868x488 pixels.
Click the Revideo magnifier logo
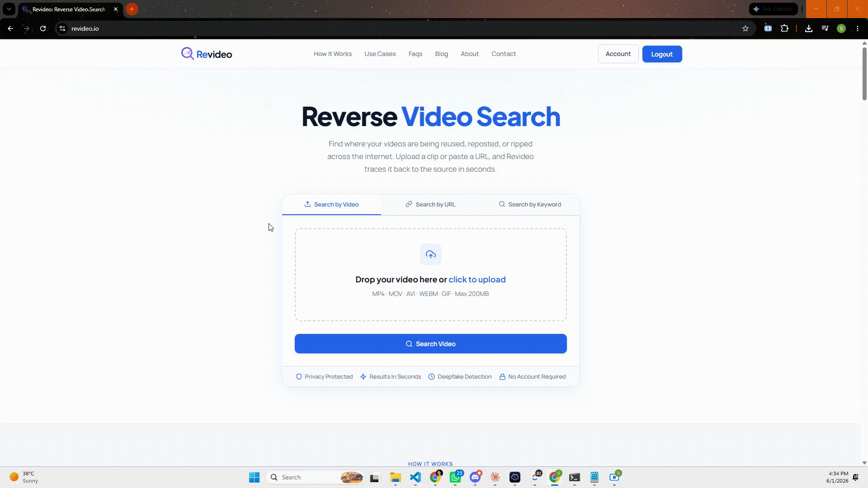tap(188, 54)
